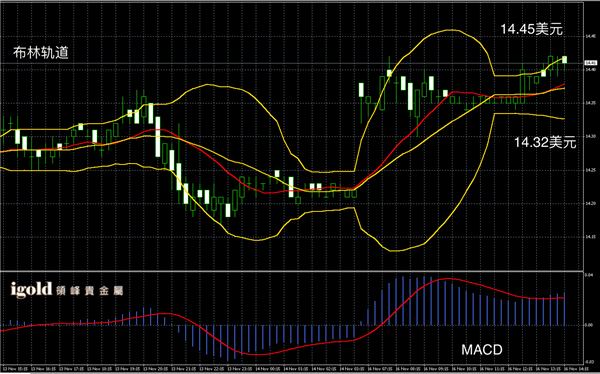Click the 14.40 price axis tick
Screen dimensions: 600x374
[590, 70]
